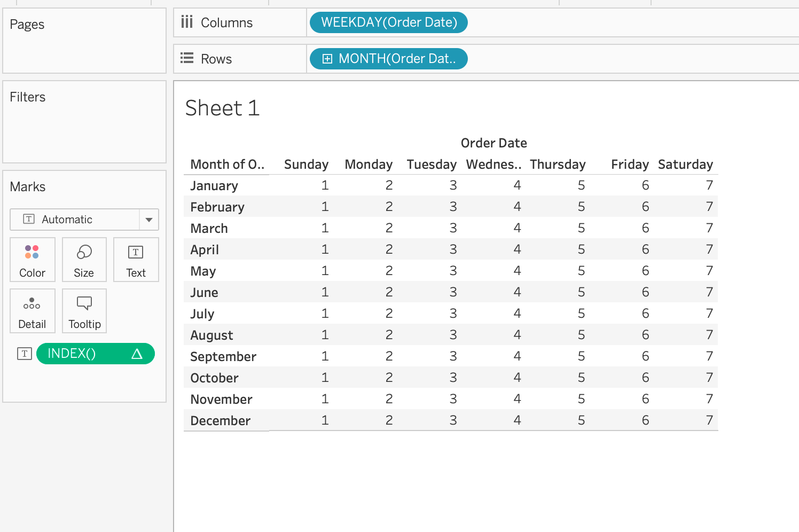Select the January row header
This screenshot has height=532, width=799.
214,186
